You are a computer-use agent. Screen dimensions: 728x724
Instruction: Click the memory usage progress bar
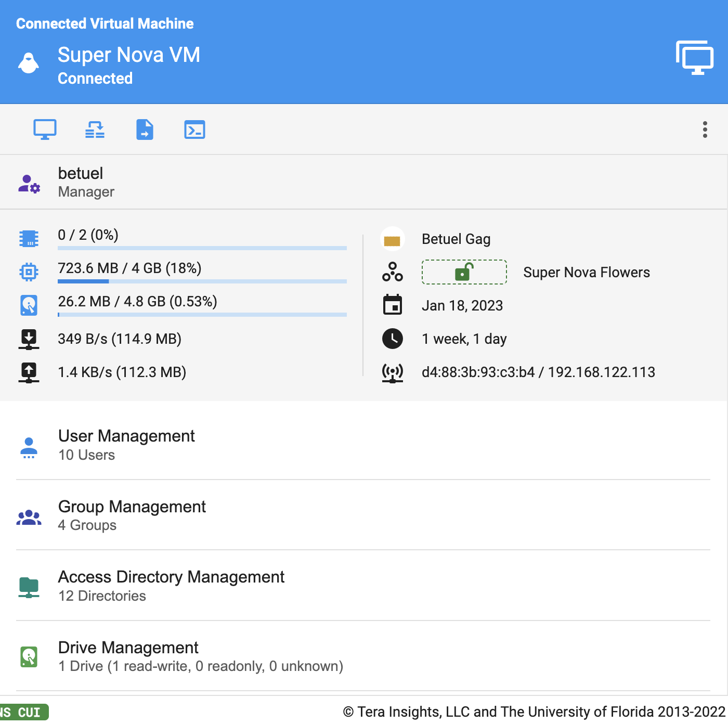point(202,281)
